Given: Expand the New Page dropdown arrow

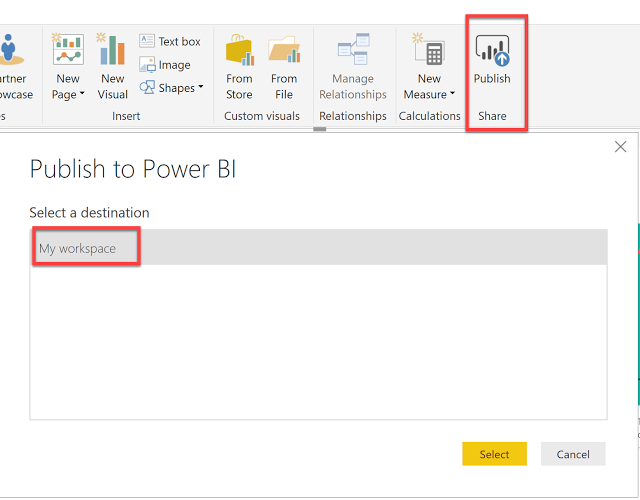Looking at the screenshot, I should pyautogui.click(x=82, y=94).
